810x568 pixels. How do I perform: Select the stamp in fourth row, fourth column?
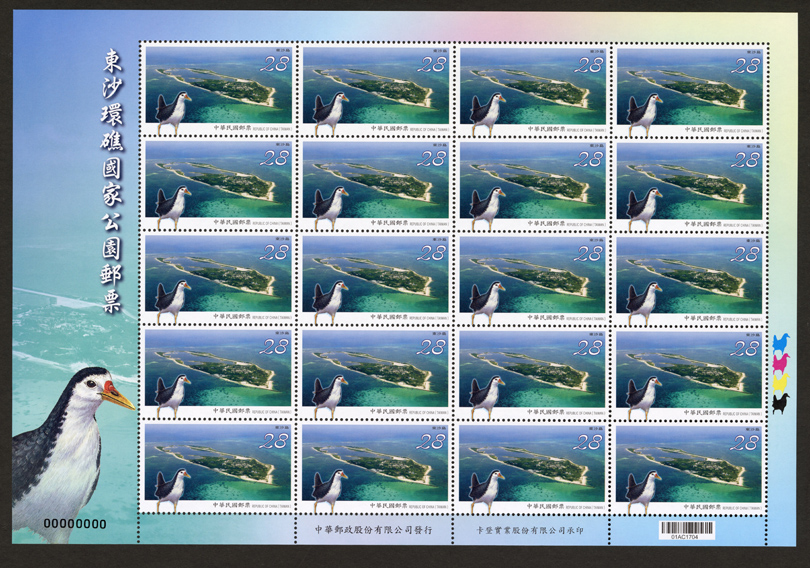[x=690, y=374]
